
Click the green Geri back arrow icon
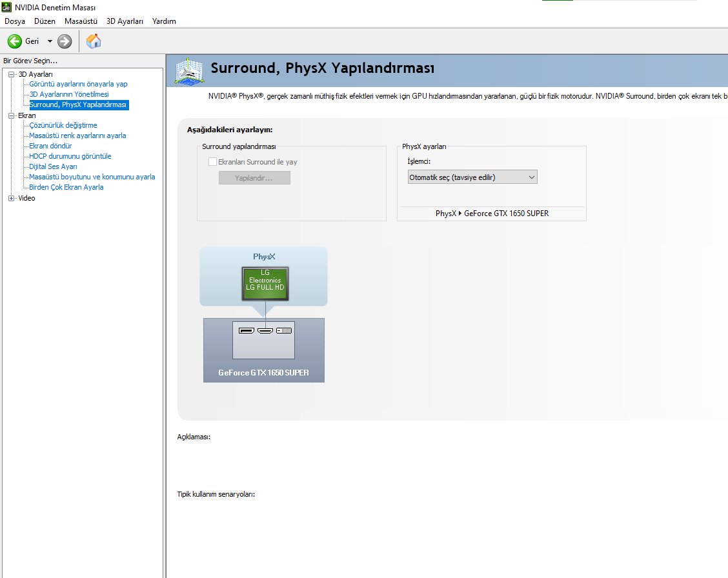tap(14, 41)
